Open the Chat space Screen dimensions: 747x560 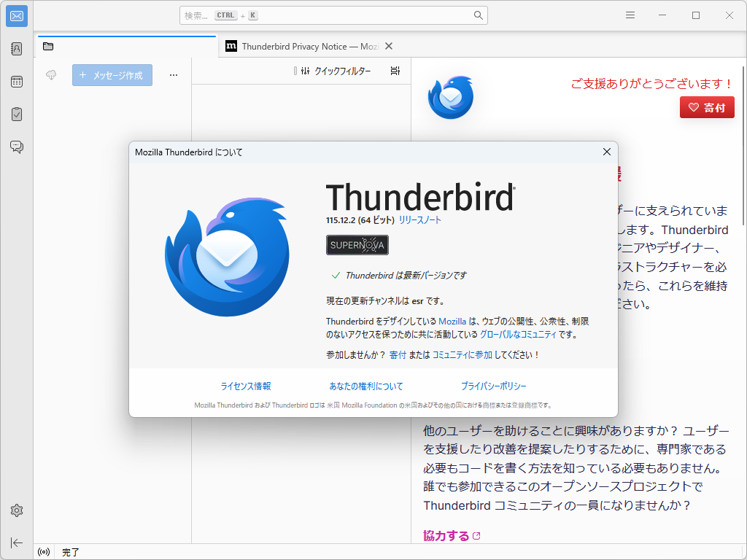click(16, 147)
